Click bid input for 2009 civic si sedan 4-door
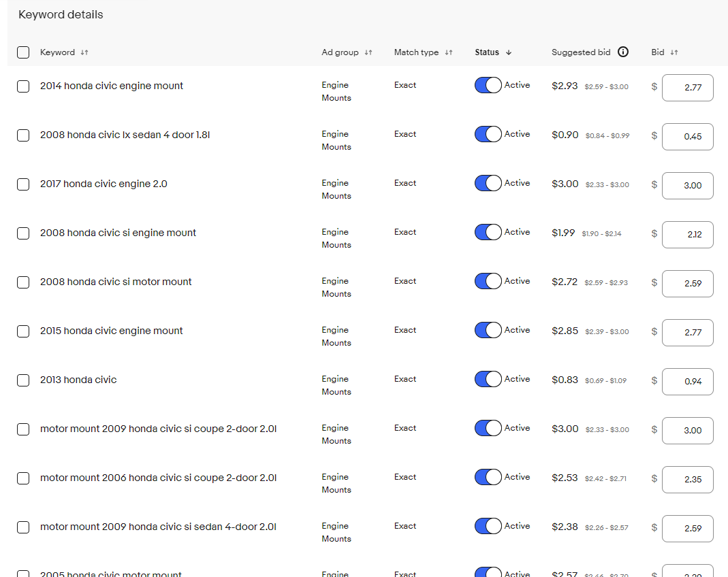 pos(687,529)
